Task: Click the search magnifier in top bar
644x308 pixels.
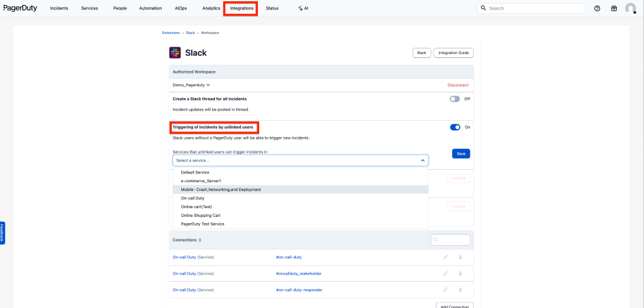Action: [x=484, y=8]
